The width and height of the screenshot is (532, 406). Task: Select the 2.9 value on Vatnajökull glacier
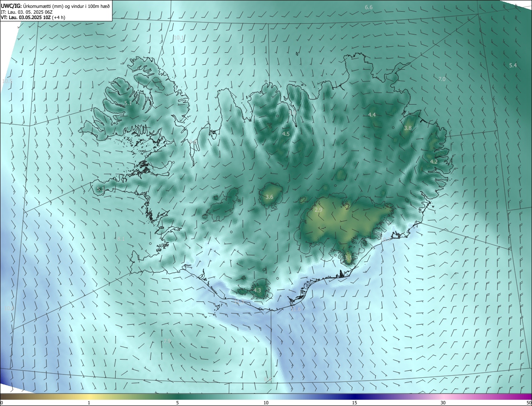coord(318,210)
